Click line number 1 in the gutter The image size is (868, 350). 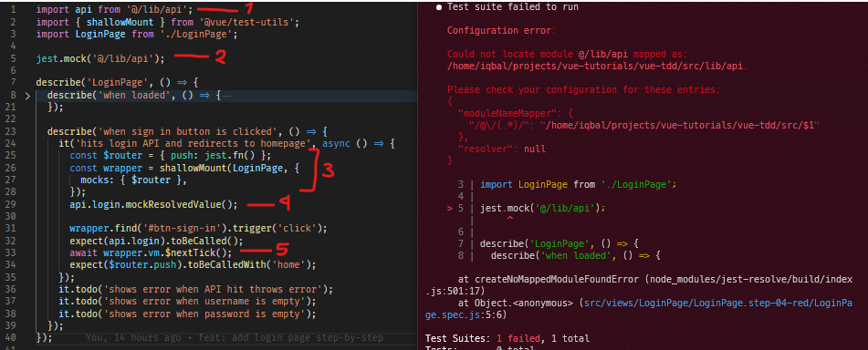(13, 9)
